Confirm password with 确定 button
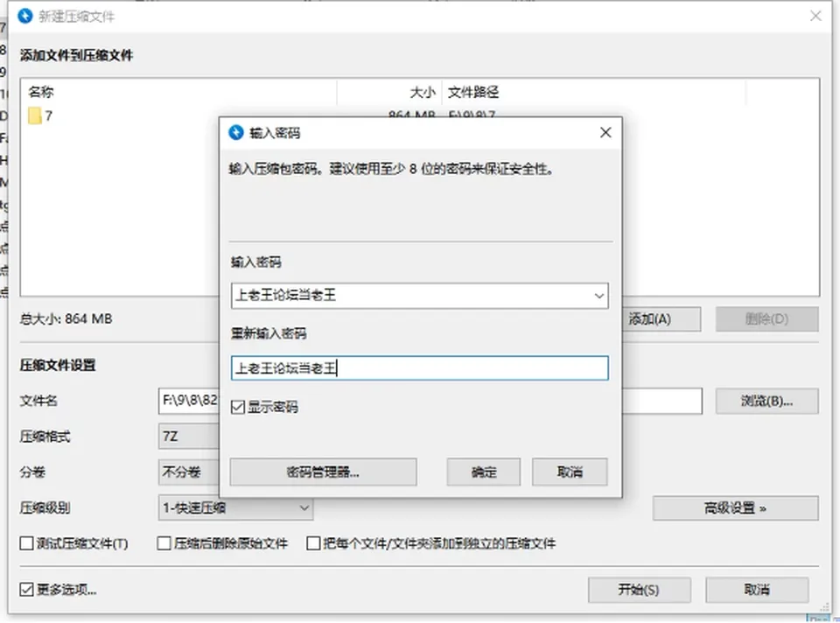The height and width of the screenshot is (623, 840). 484,472
